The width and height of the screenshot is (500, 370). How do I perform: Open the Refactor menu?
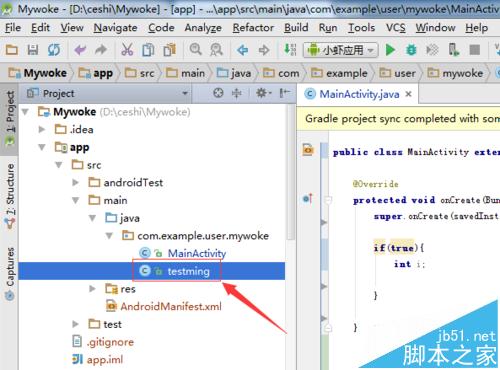tap(253, 28)
